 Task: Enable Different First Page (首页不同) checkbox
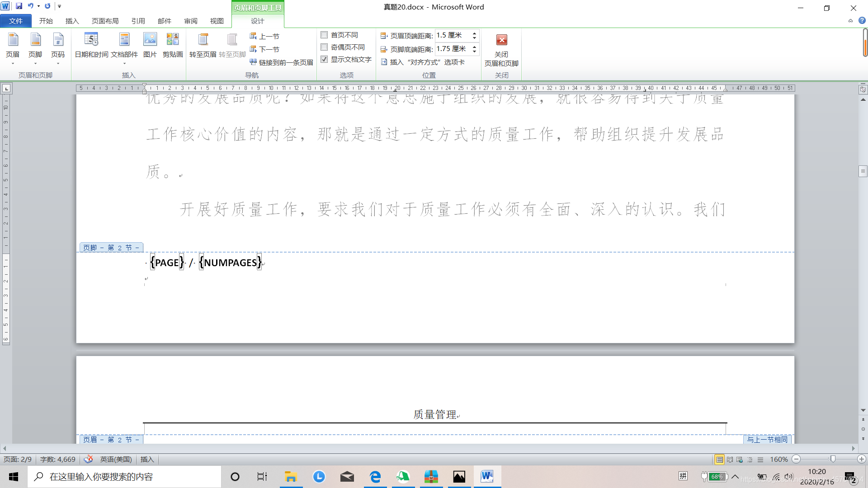324,35
